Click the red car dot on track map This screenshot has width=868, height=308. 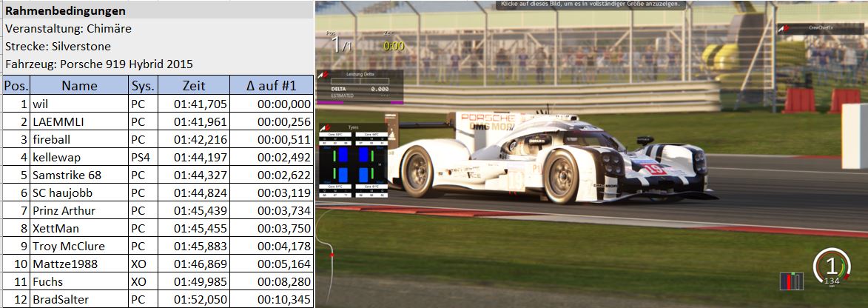(x=332, y=255)
